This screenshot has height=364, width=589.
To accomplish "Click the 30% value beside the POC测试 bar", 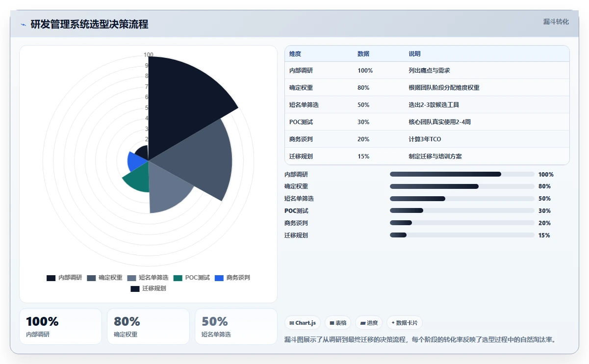I will [x=544, y=211].
